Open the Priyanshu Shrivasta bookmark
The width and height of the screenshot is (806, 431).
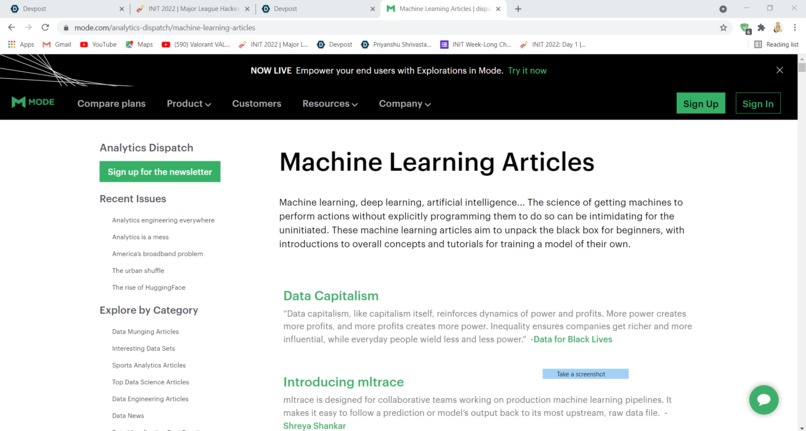click(396, 45)
